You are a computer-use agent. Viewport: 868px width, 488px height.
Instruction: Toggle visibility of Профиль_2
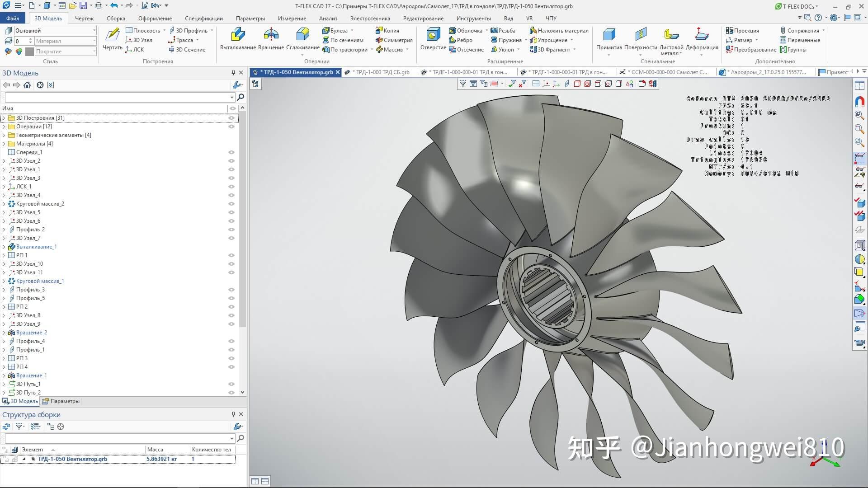pos(231,230)
